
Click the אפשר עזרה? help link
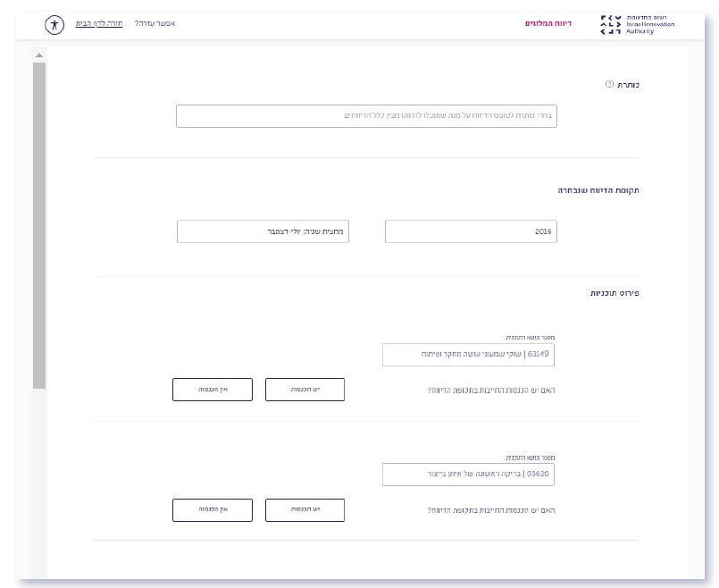pyautogui.click(x=155, y=24)
